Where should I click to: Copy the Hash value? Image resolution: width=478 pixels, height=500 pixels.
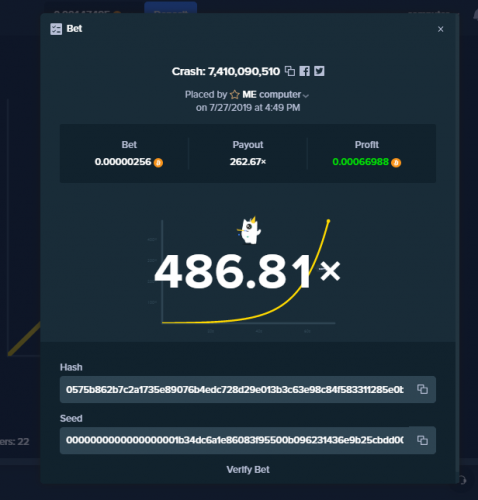[422, 389]
